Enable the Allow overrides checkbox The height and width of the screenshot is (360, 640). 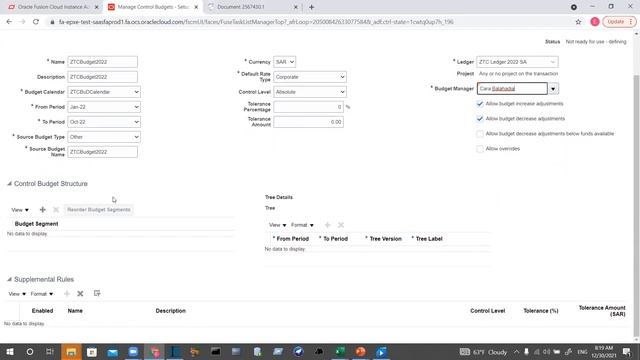click(480, 149)
